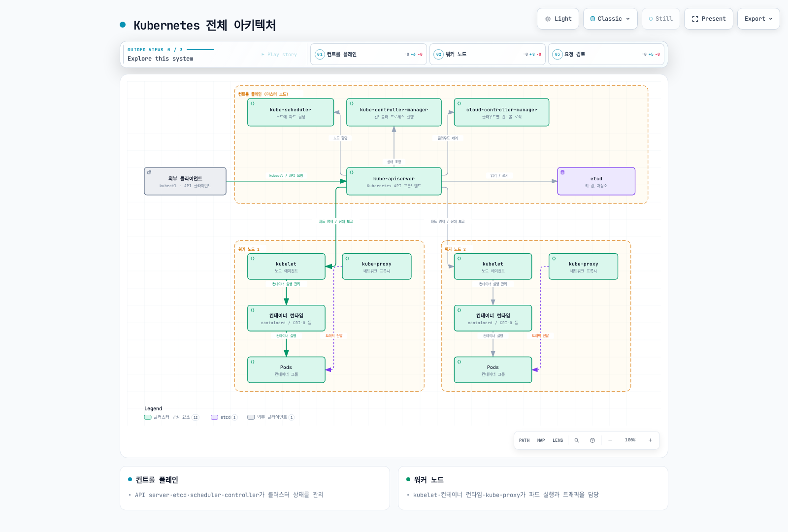Select kubelet in 워커 노드 2
Screen dimensions: 788x532
coord(493,266)
